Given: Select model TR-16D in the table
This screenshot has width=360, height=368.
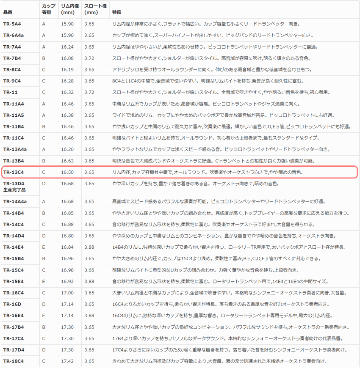Looking at the screenshot, I should point(12,304).
